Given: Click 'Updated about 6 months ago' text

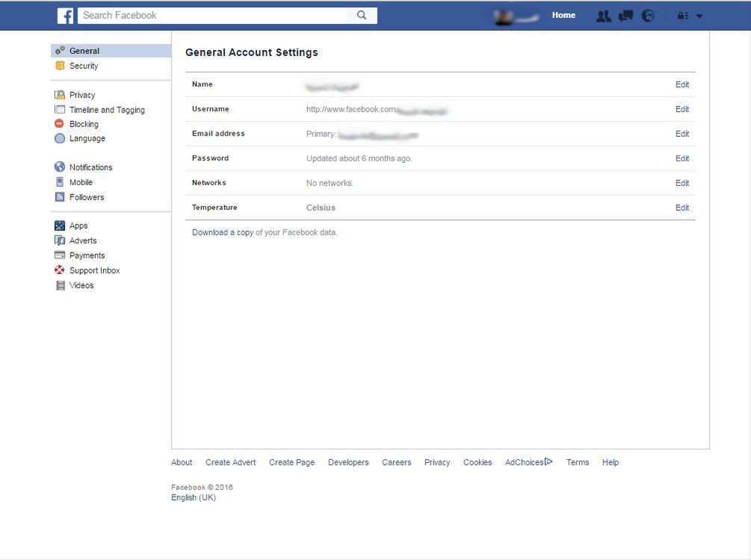Looking at the screenshot, I should 359,158.
